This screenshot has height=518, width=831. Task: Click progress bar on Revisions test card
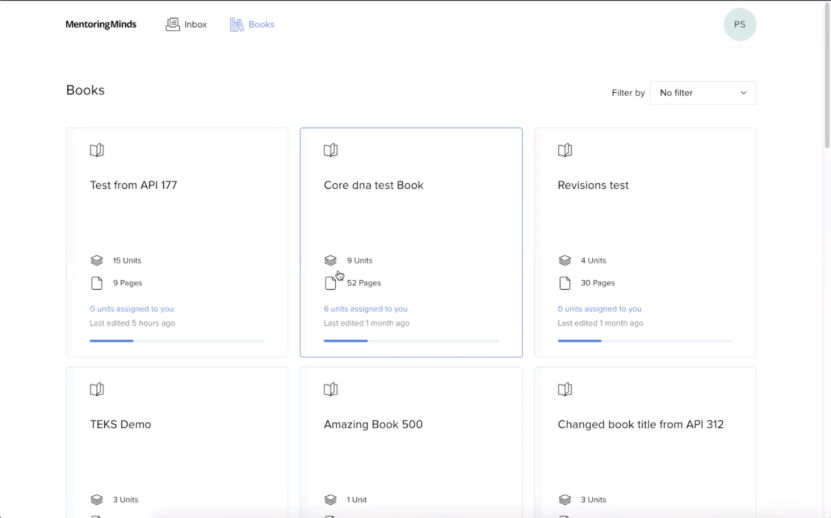(645, 341)
